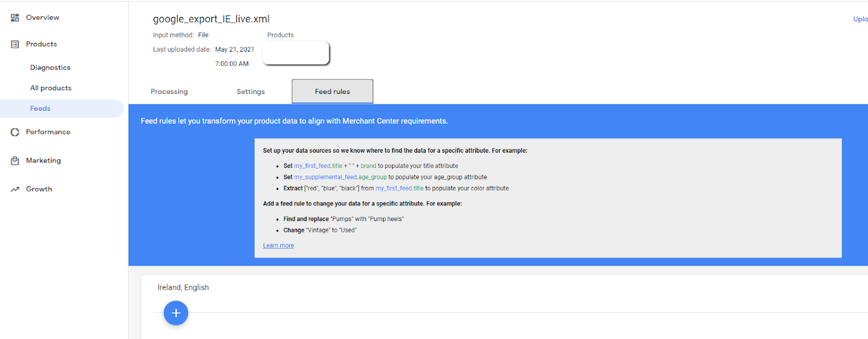Click the brand attribute example text
The height and width of the screenshot is (339, 868).
click(368, 166)
